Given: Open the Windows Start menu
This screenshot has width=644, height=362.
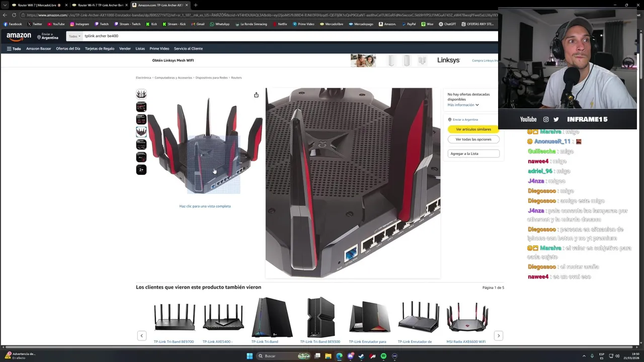Looking at the screenshot, I should click(249, 356).
